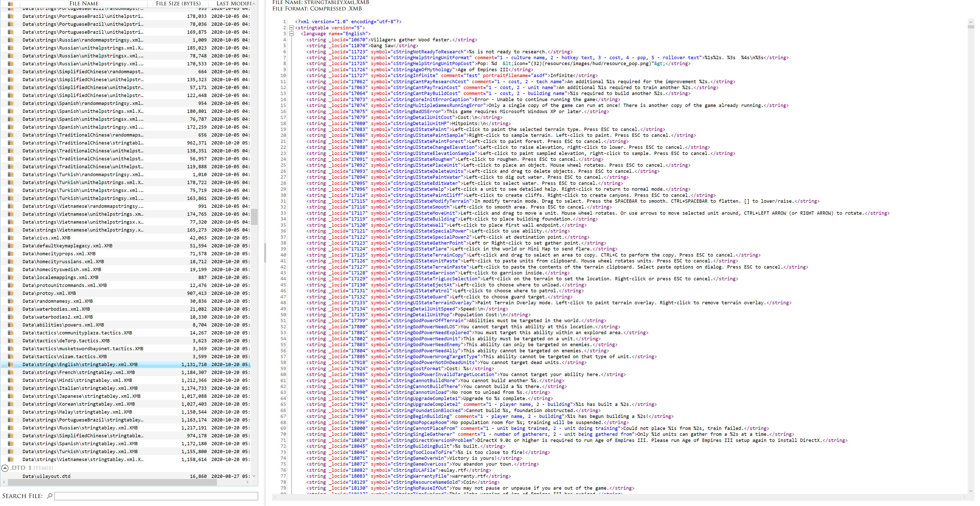Collapse the language English fold marker on line 3
Image resolution: width=980 pixels, height=506 pixels.
coord(291,33)
